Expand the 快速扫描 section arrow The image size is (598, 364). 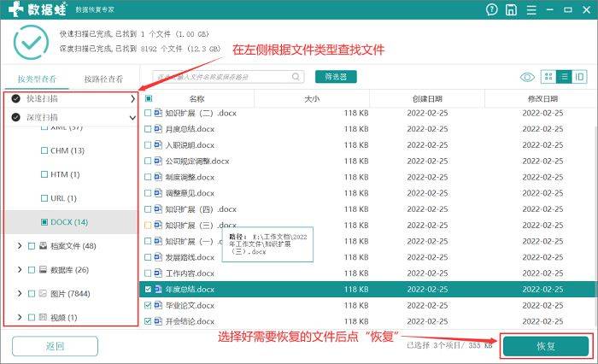point(132,99)
